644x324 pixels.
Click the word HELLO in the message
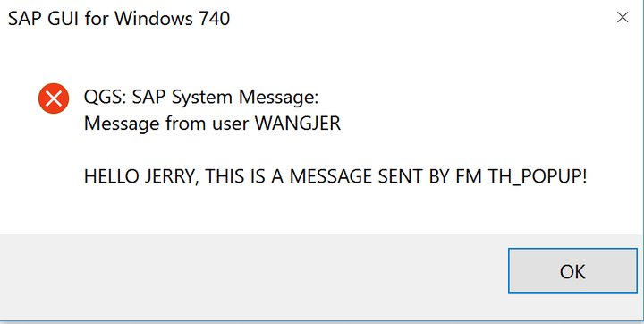pyautogui.click(x=111, y=177)
